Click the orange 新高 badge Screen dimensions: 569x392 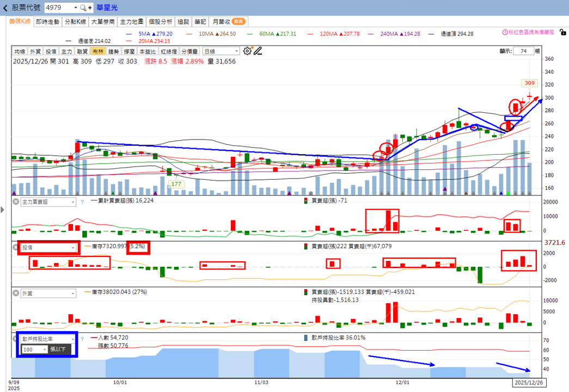pyautogui.click(x=238, y=21)
